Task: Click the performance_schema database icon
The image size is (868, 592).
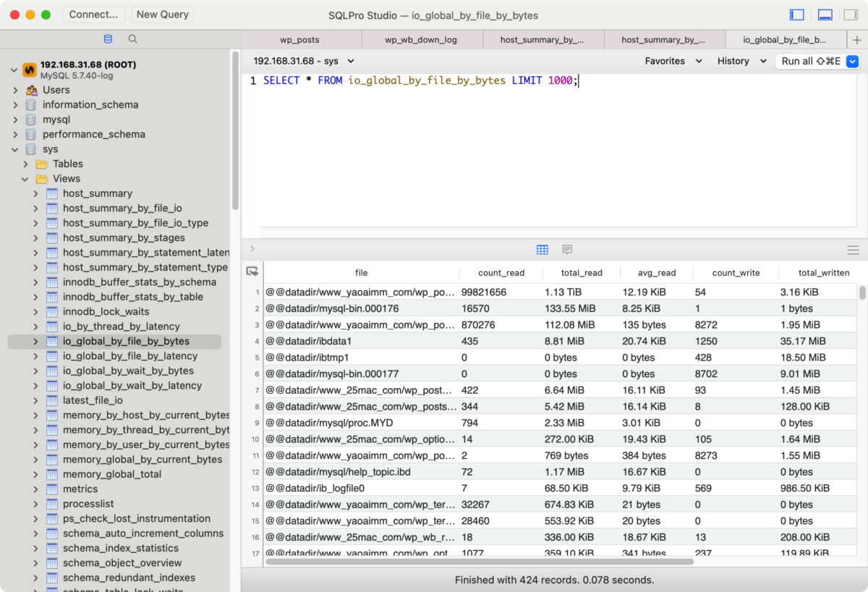Action: tap(30, 135)
